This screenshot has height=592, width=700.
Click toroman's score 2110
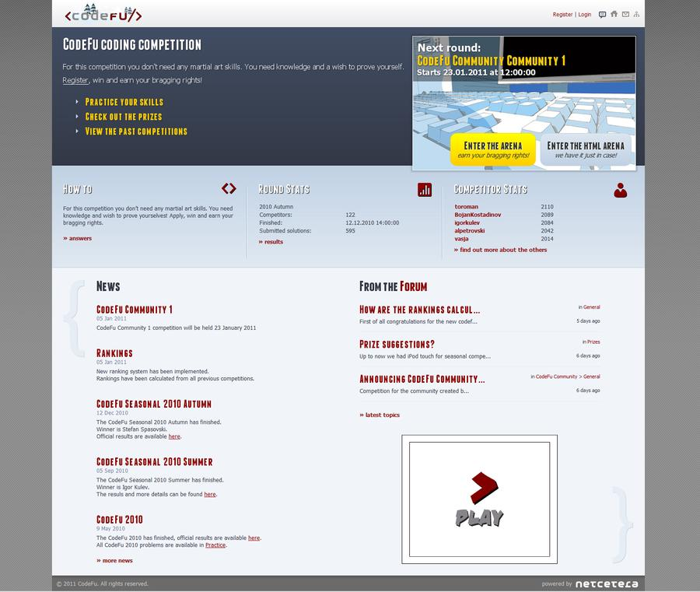pos(547,207)
